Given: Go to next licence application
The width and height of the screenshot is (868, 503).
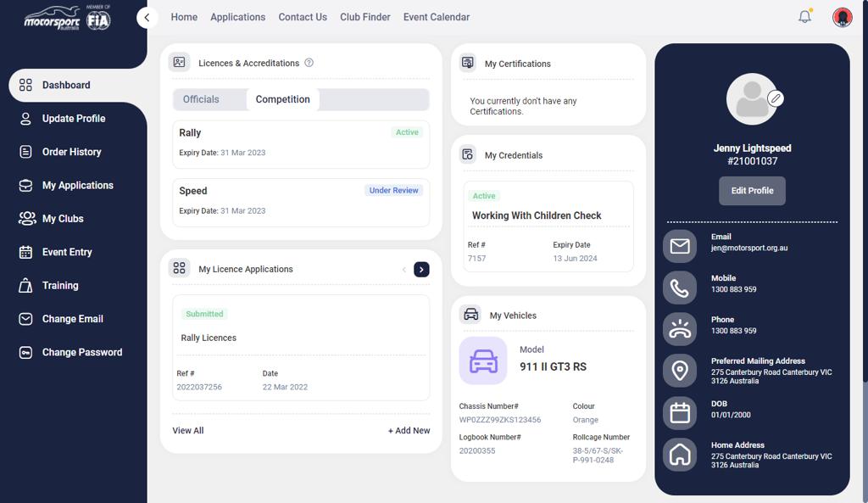Looking at the screenshot, I should [421, 269].
